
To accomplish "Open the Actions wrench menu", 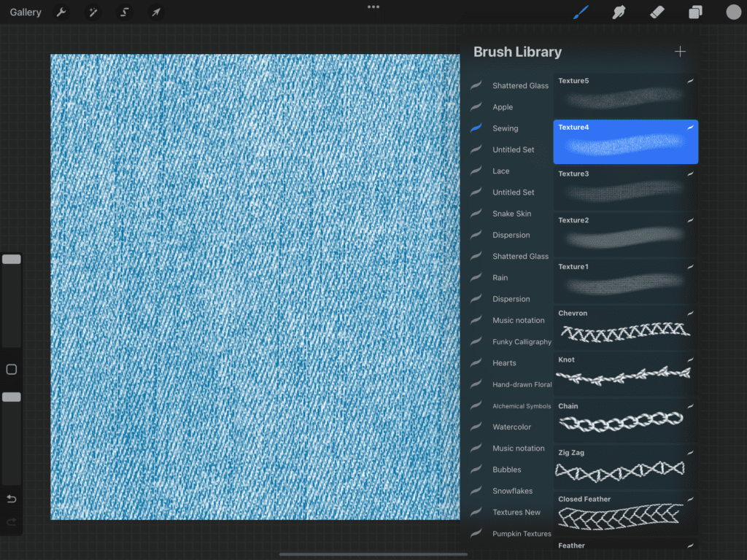I will pyautogui.click(x=61, y=12).
